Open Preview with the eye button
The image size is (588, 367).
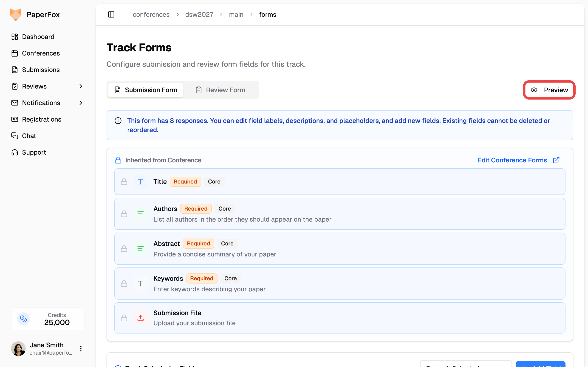point(549,90)
